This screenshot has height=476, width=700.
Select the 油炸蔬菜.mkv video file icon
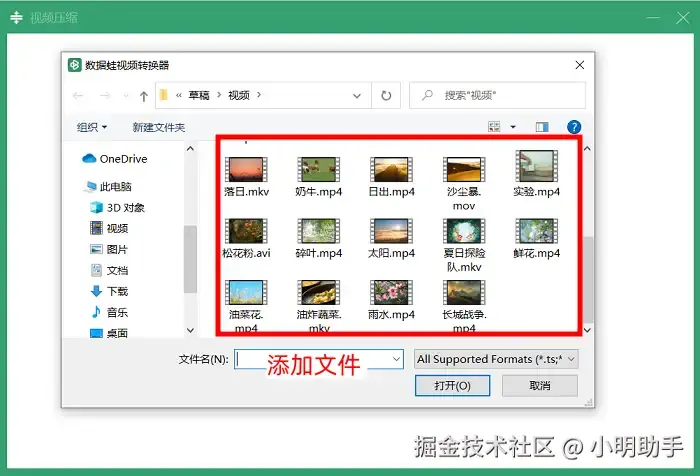(x=318, y=292)
